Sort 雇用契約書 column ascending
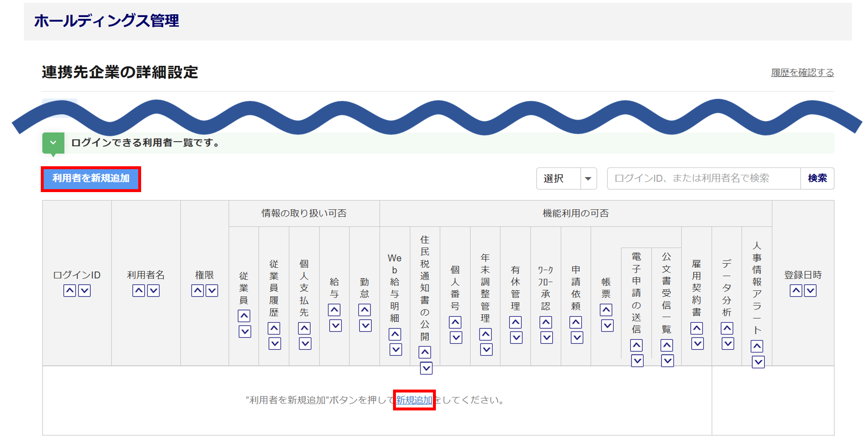Image resolution: width=868 pixels, height=440 pixels. [697, 328]
